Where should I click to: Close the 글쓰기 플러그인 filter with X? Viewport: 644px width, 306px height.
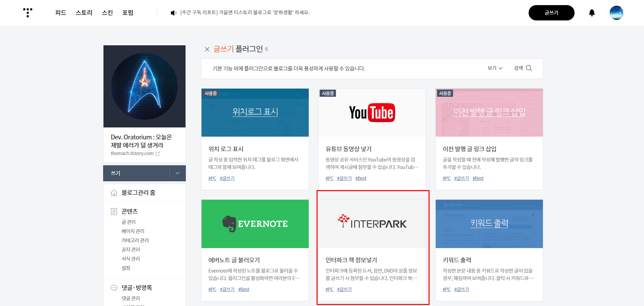(x=207, y=49)
